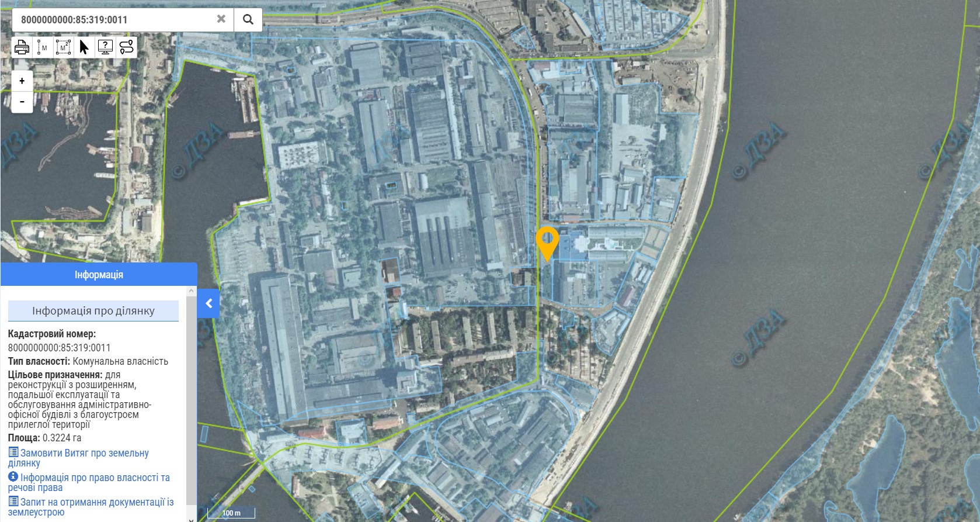Open Інформація про право власності link
Viewport: 980px width, 522px height.
tap(89, 482)
